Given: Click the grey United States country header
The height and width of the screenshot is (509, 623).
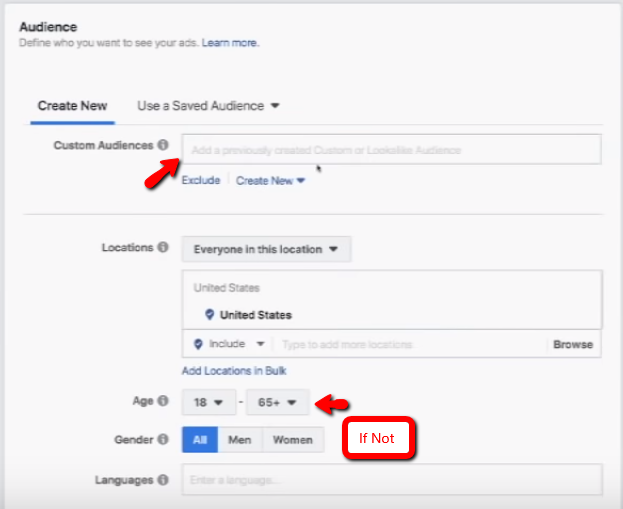Looking at the screenshot, I should pos(226,288).
